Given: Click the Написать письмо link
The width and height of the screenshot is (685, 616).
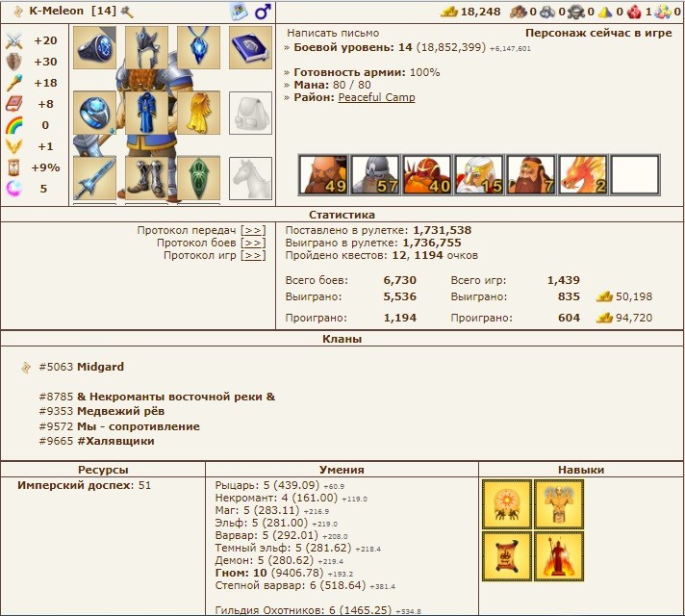Looking at the screenshot, I should pyautogui.click(x=333, y=33).
